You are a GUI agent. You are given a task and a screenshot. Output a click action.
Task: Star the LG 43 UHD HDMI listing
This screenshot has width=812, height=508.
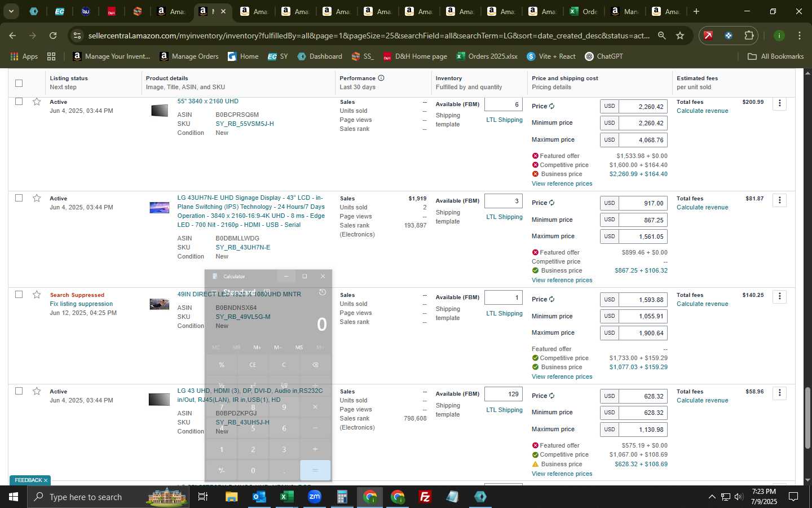(x=37, y=391)
